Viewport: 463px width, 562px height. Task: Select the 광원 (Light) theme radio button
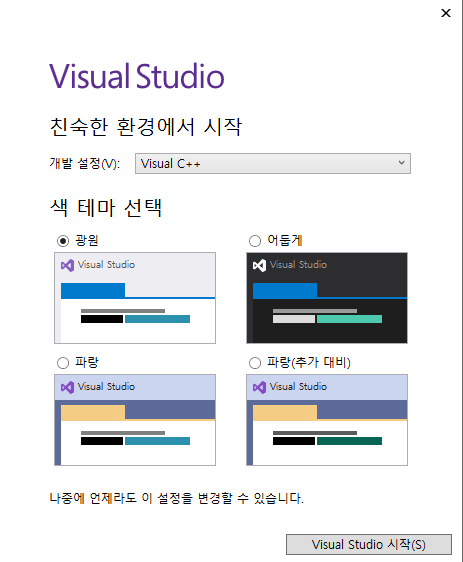(63, 241)
